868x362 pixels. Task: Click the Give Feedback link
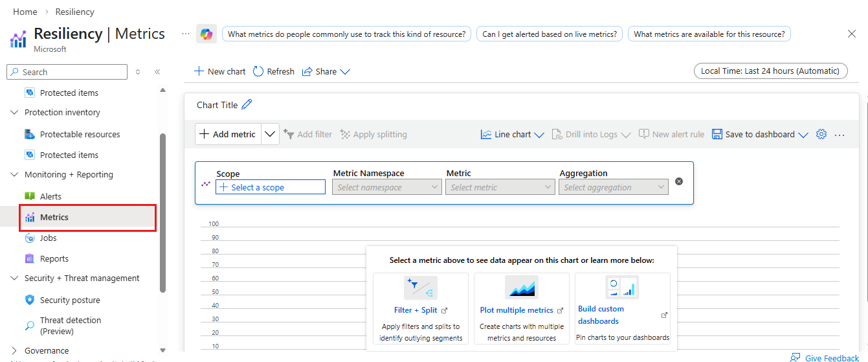[x=825, y=357]
